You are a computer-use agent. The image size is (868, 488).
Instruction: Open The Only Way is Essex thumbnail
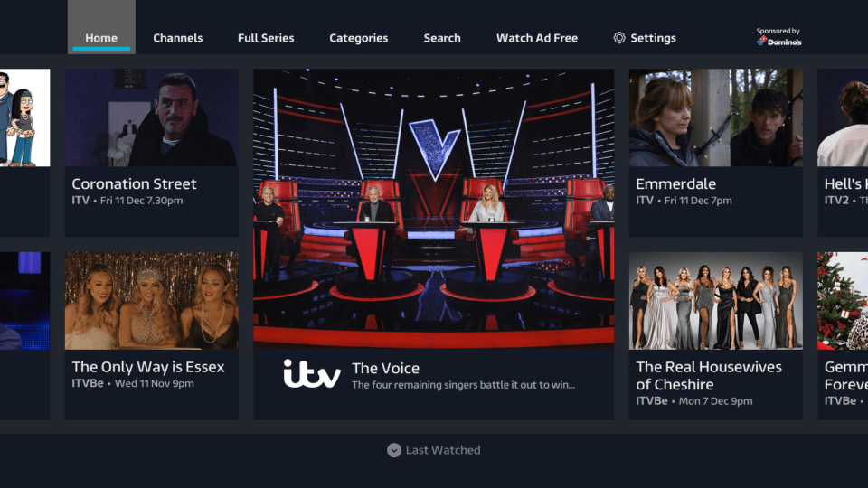click(x=152, y=300)
